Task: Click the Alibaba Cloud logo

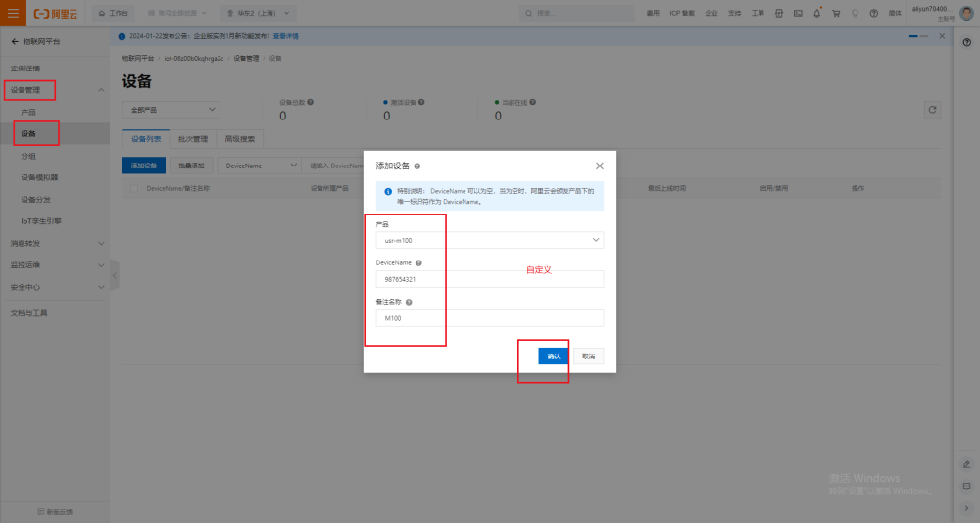Action: tap(56, 13)
